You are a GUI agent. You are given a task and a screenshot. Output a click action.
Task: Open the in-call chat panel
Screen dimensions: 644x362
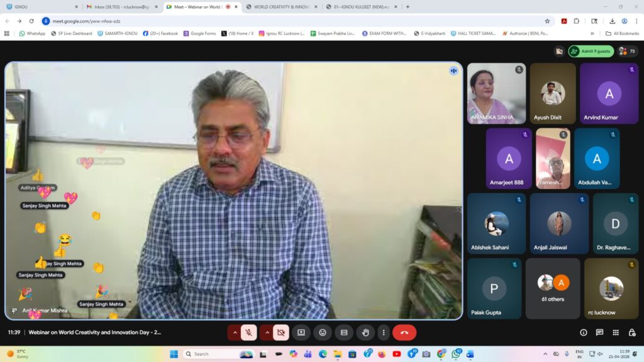coord(599,332)
